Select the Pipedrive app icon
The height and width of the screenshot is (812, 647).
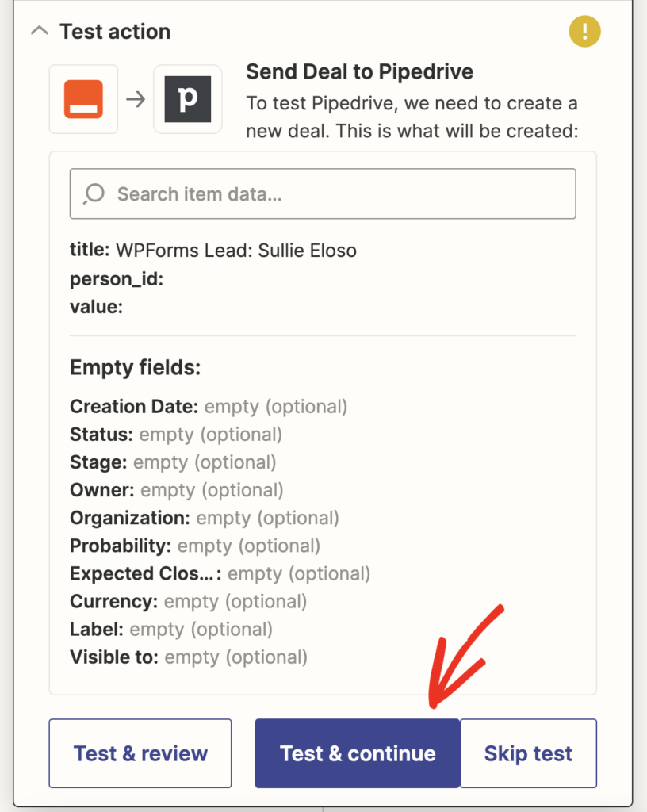point(188,99)
